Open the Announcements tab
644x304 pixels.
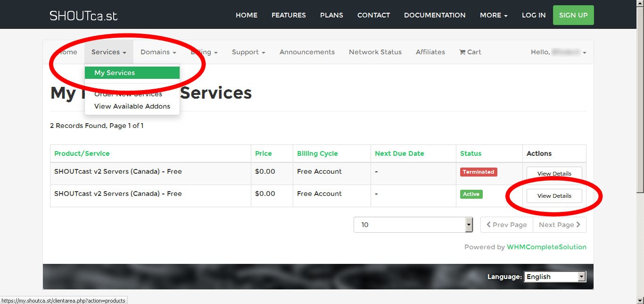click(x=307, y=52)
